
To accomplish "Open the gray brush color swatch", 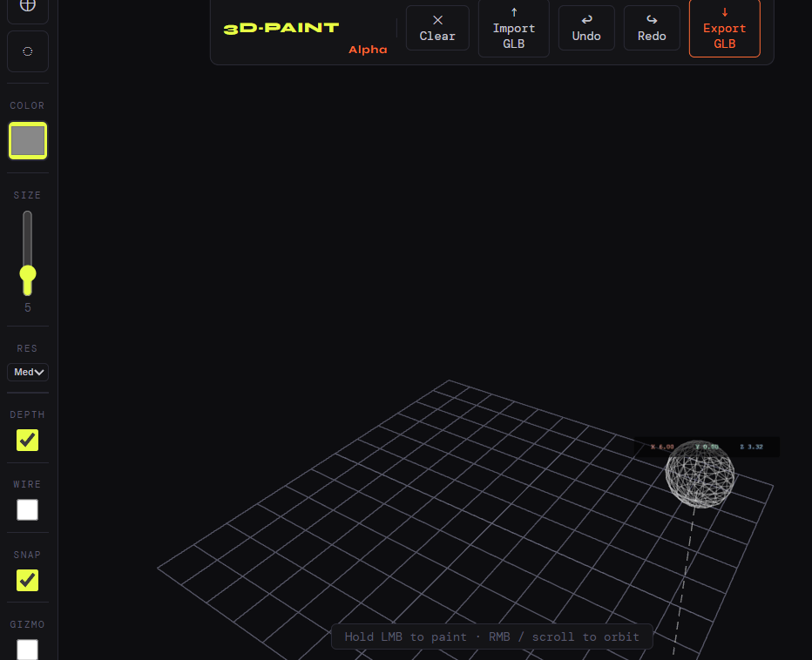I will pyautogui.click(x=28, y=140).
